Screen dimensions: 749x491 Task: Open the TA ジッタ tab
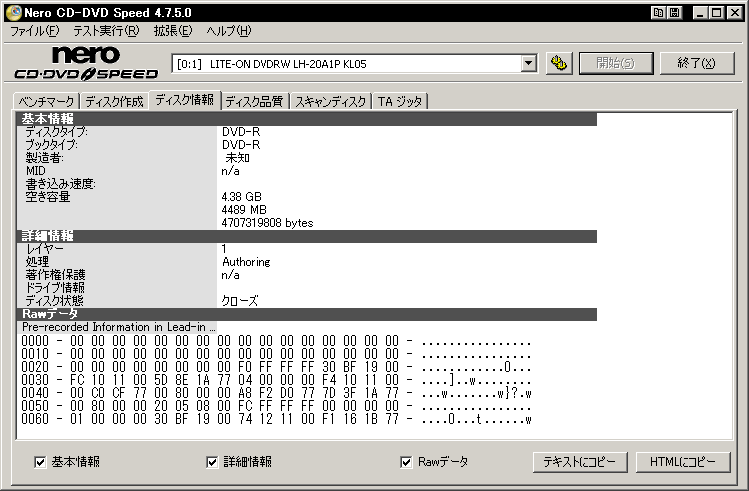tap(400, 101)
